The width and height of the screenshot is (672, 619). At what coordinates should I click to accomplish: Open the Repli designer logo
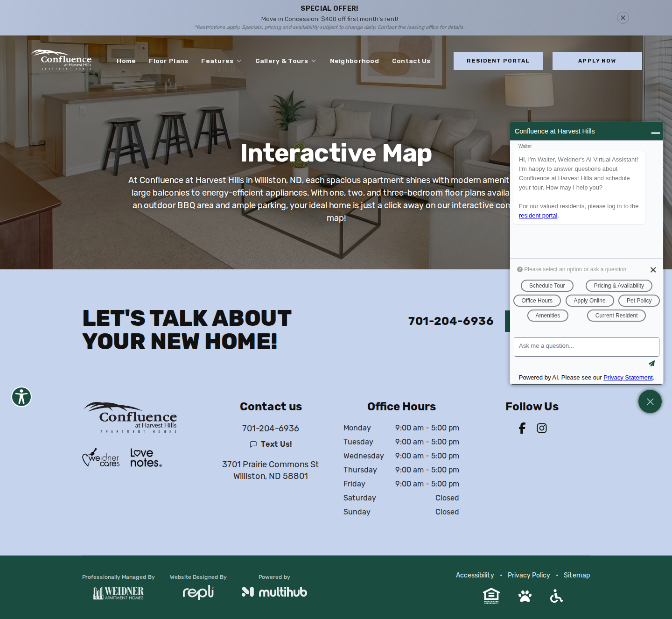pyautogui.click(x=198, y=592)
